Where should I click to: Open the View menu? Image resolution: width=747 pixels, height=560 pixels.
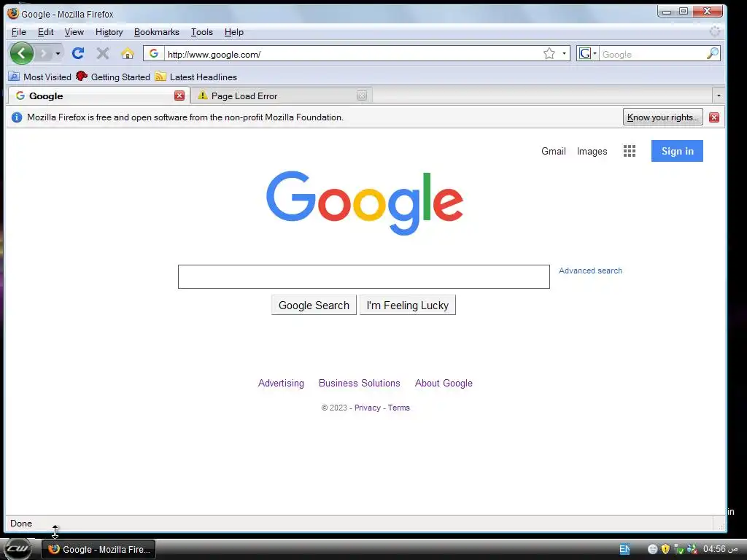click(74, 32)
